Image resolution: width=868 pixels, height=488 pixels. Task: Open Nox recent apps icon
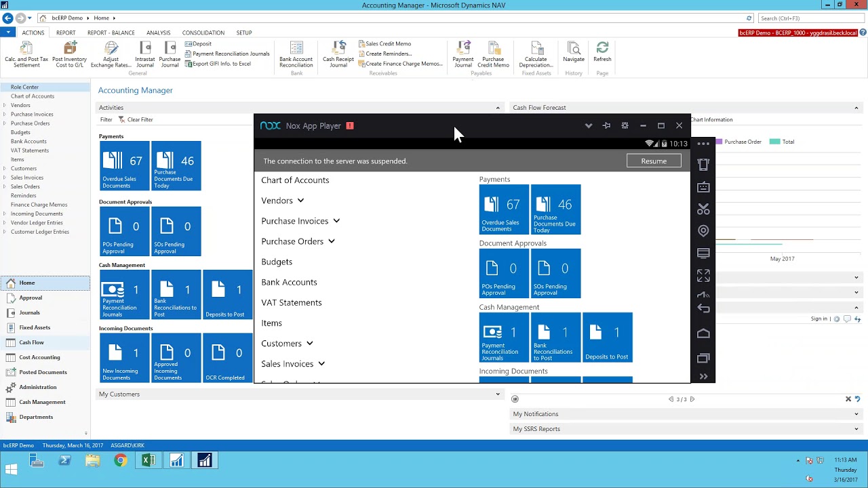click(x=703, y=358)
